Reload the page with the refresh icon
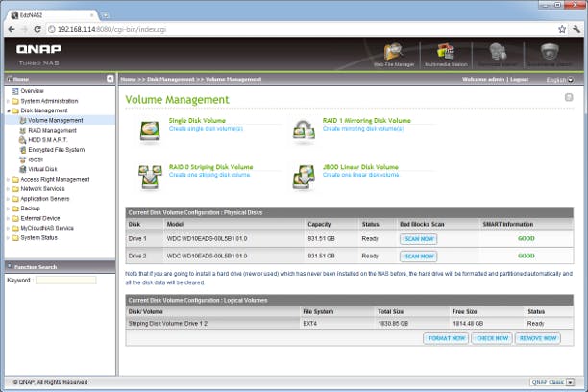This screenshot has width=588, height=392. pyautogui.click(x=37, y=29)
